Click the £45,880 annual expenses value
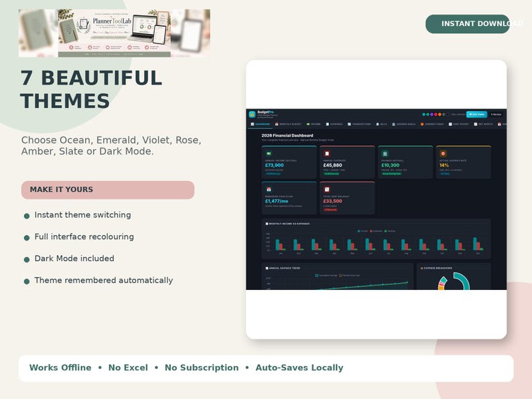532x399 pixels. tap(332, 165)
